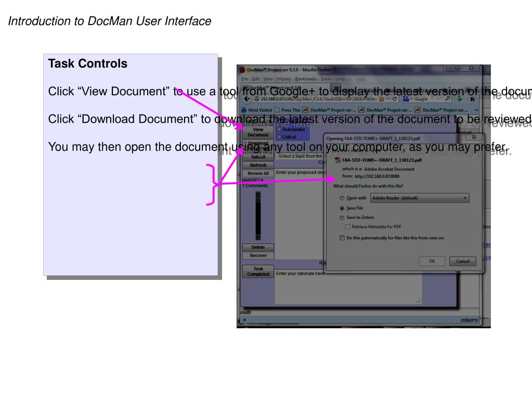The width and height of the screenshot is (532, 399).
Task: Open the Edit menu
Action: (256, 79)
